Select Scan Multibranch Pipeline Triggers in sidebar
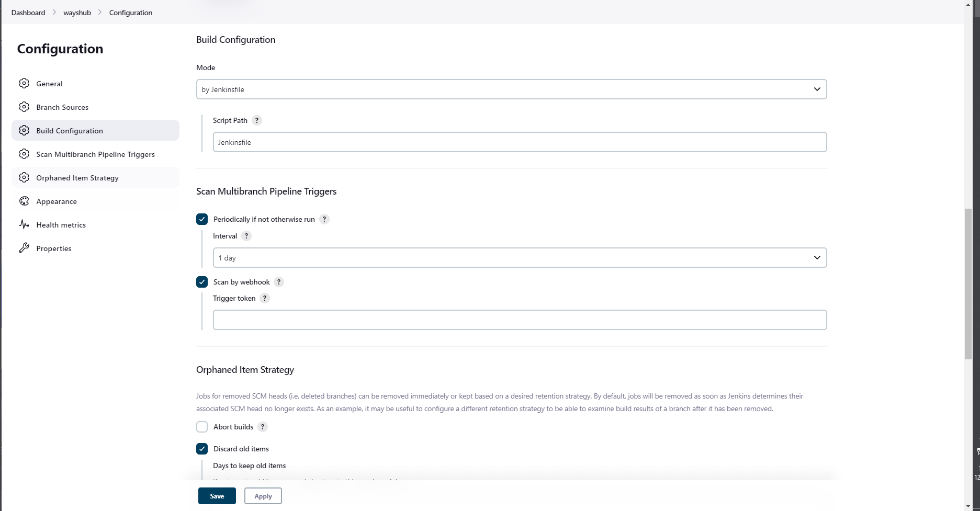 (x=96, y=154)
